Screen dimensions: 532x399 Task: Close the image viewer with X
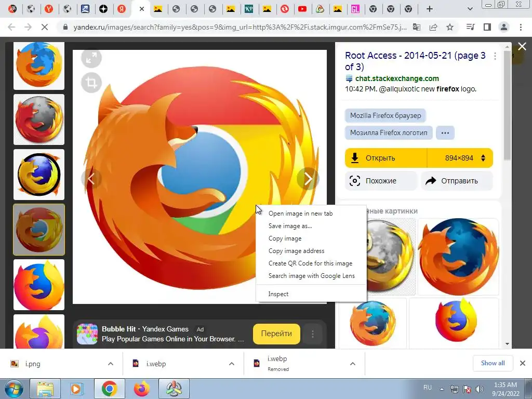(x=522, y=46)
